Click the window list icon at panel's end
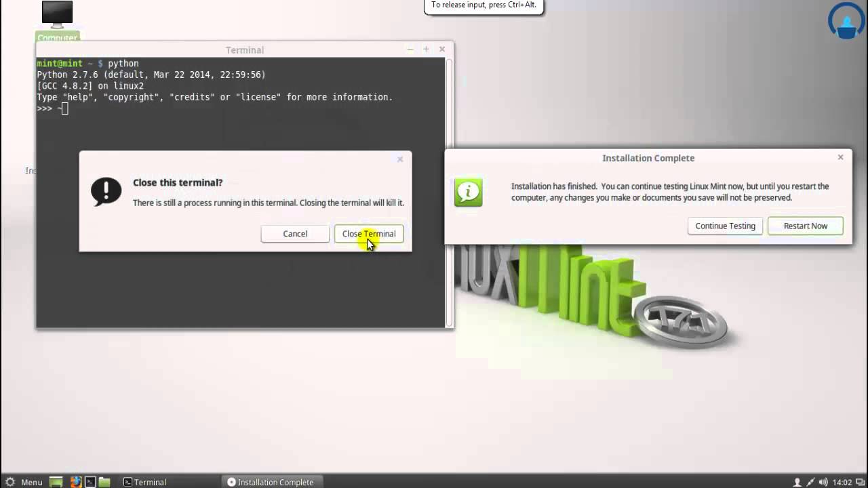Screen dimensions: 868x488 [x=860, y=482]
